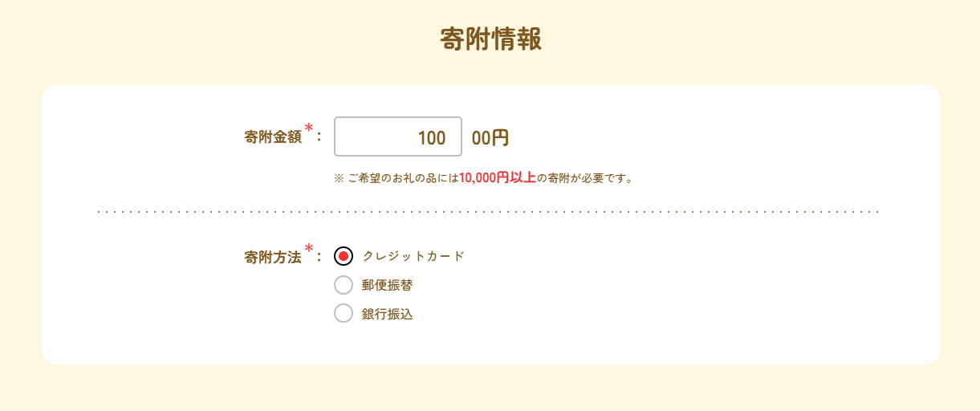The image size is (980, 411).
Task: Click the red 10,000円以上 text
Action: tap(498, 178)
